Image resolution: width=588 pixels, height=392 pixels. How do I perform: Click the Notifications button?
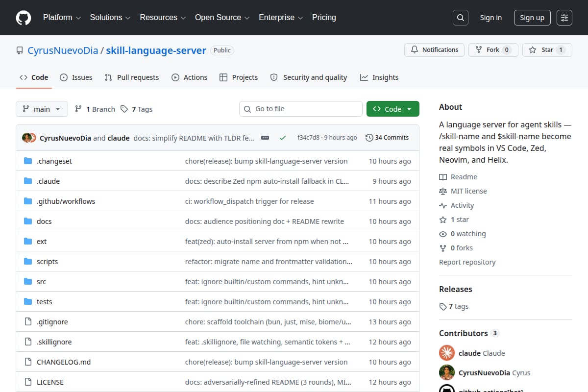[434, 50]
